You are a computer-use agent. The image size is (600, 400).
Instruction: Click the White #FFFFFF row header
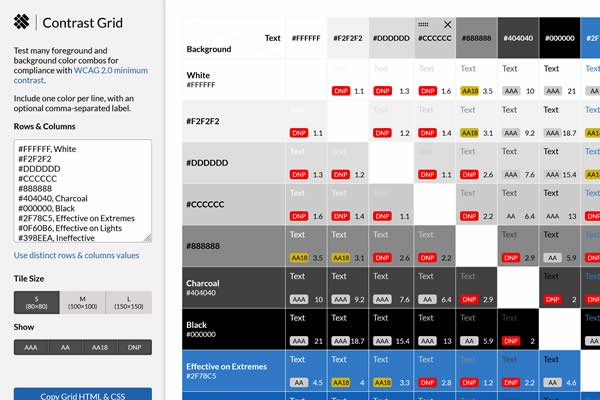233,80
